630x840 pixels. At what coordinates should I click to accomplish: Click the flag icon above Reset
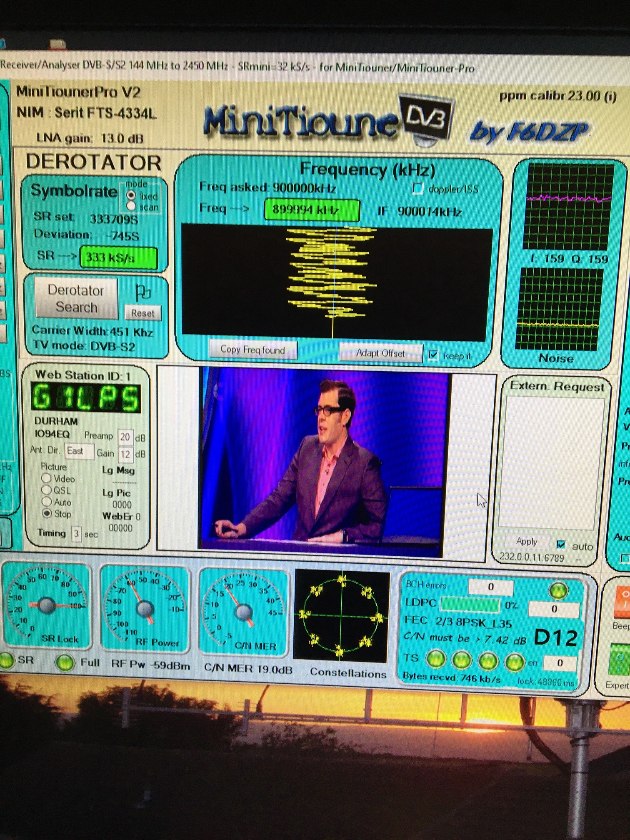pyautogui.click(x=142, y=293)
